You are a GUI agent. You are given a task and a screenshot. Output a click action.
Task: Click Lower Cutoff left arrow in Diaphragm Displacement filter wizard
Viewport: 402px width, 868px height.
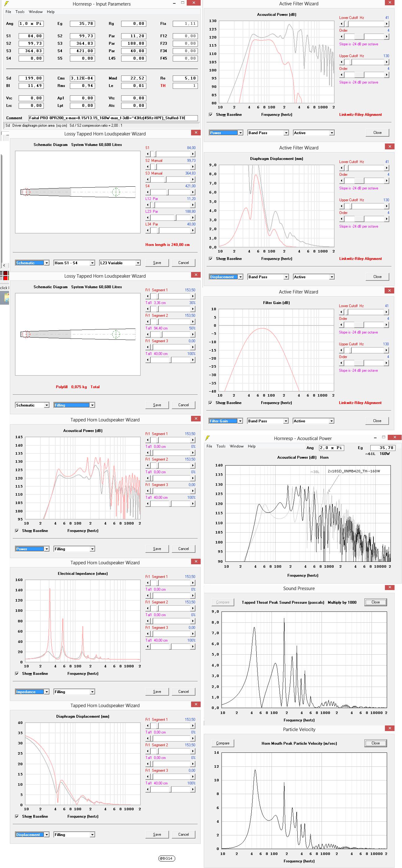click(x=341, y=168)
